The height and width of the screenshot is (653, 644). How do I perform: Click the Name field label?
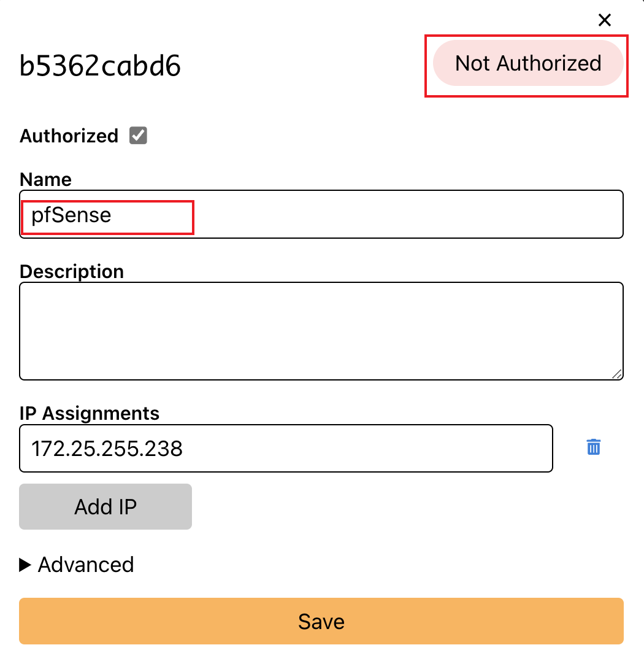(x=46, y=179)
